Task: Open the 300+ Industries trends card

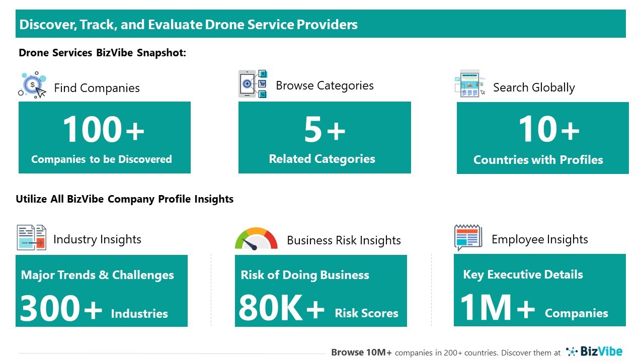Action: click(x=102, y=291)
